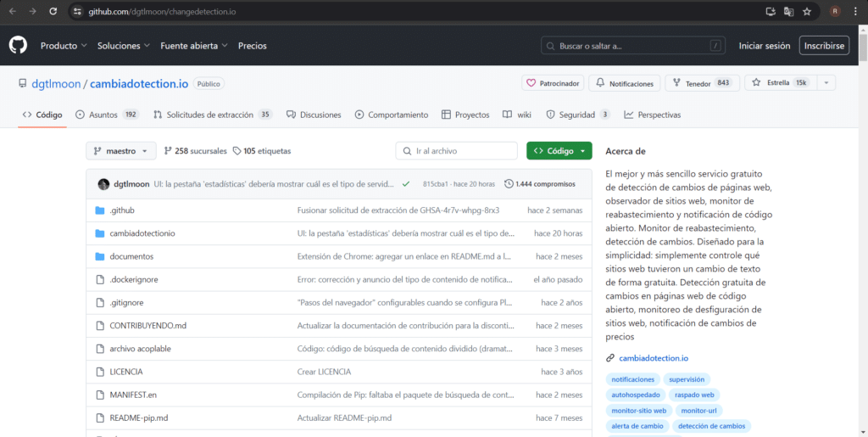Select the notificaciones topic tag
The height and width of the screenshot is (437, 868).
click(632, 379)
